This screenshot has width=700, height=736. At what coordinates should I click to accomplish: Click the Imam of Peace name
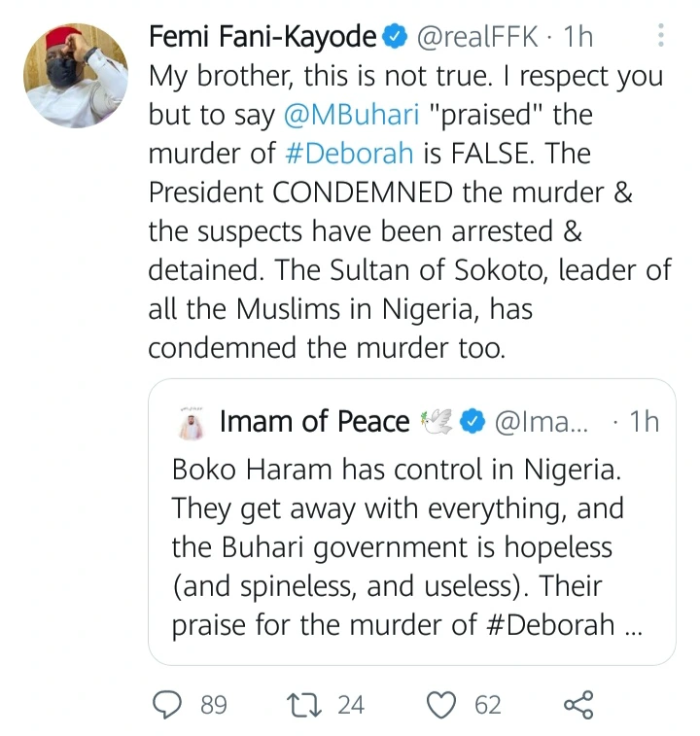coord(314,421)
